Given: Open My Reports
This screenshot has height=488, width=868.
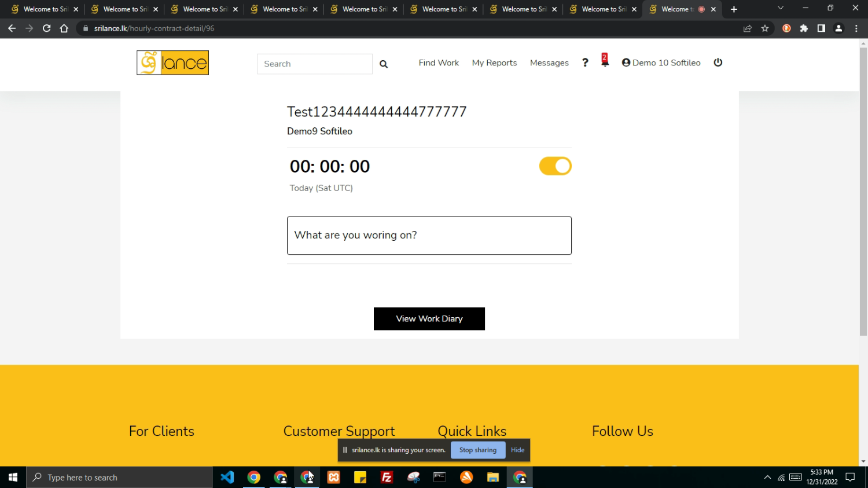Looking at the screenshot, I should pos(494,63).
